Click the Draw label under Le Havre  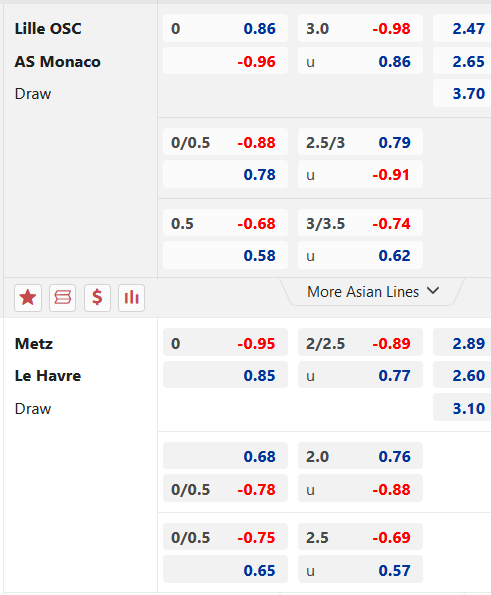tap(33, 409)
